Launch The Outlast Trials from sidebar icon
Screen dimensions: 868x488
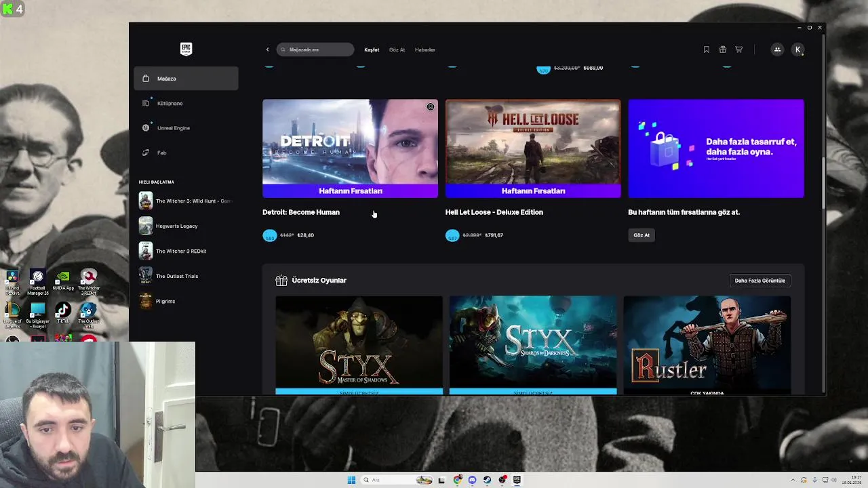(x=146, y=276)
